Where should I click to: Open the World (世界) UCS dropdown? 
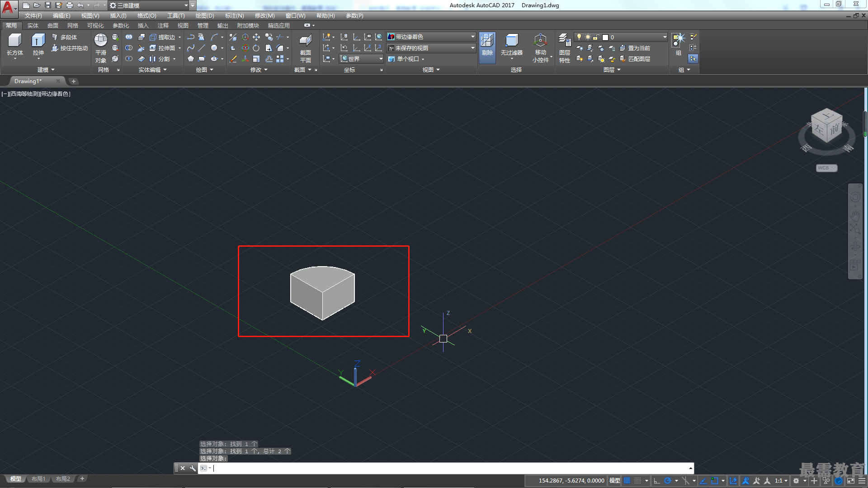pos(361,59)
